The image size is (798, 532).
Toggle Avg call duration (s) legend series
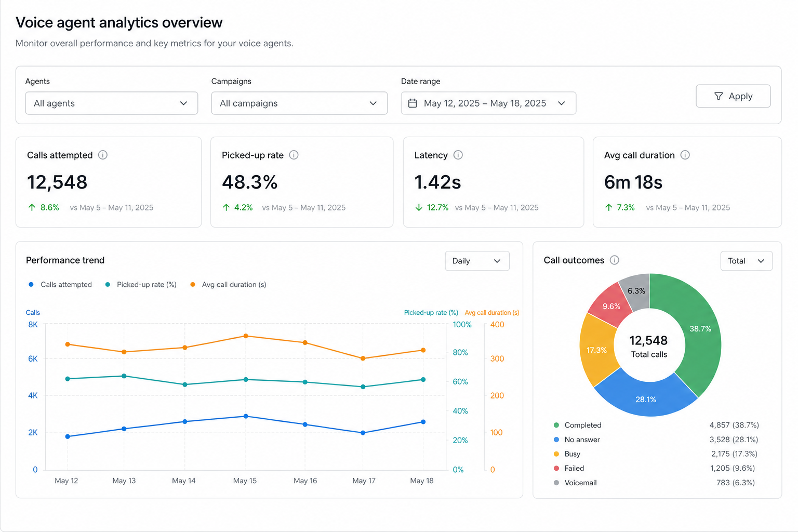tap(228, 285)
